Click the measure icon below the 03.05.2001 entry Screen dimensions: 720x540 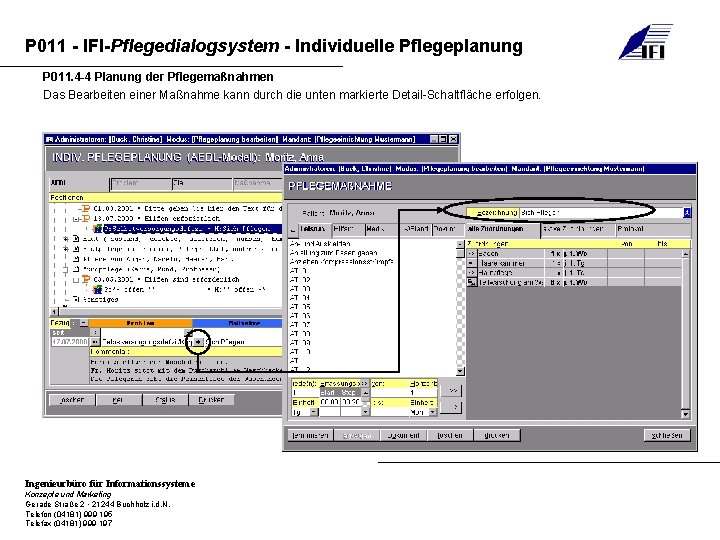pos(97,289)
